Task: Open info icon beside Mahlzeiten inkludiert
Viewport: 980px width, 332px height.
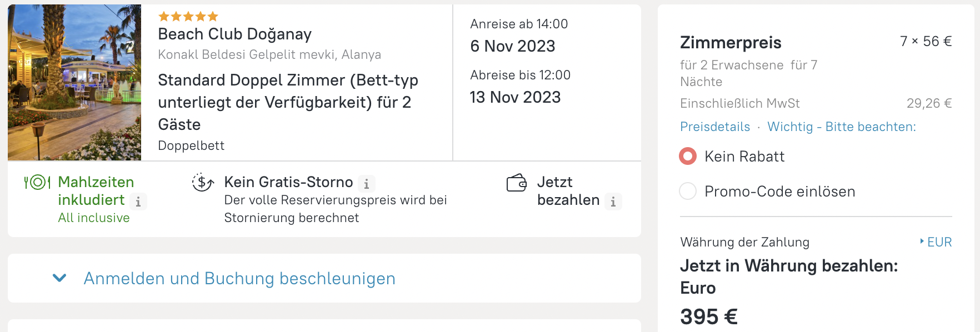Action: 138,201
